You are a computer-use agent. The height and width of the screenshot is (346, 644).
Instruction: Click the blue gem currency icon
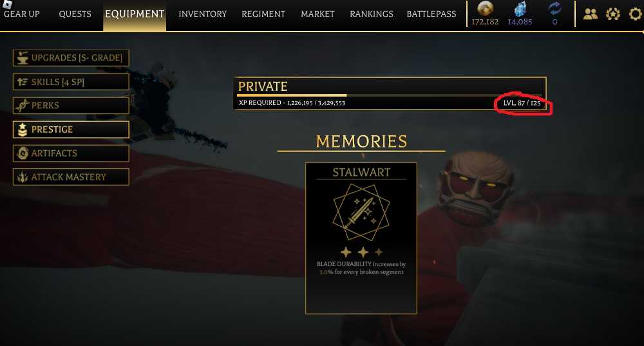pyautogui.click(x=520, y=8)
